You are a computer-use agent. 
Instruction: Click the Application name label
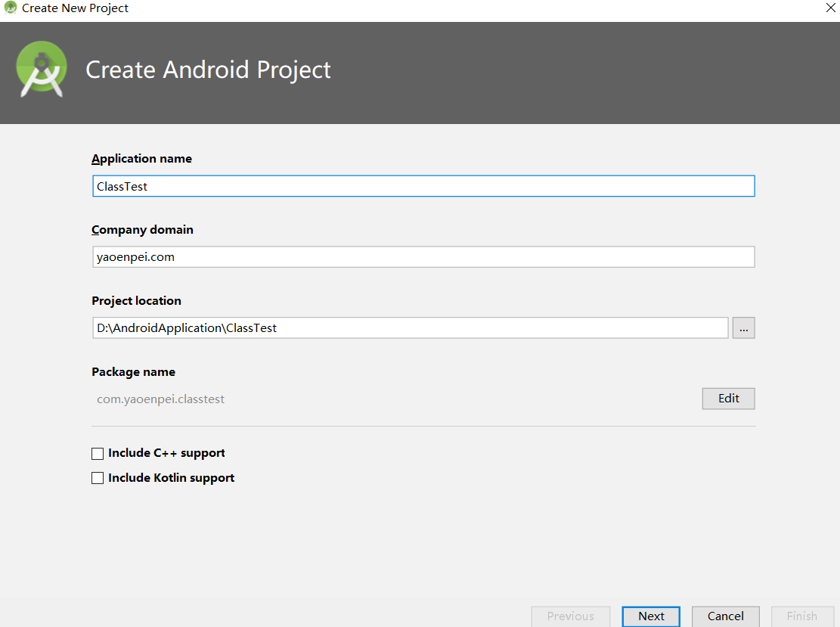point(141,159)
